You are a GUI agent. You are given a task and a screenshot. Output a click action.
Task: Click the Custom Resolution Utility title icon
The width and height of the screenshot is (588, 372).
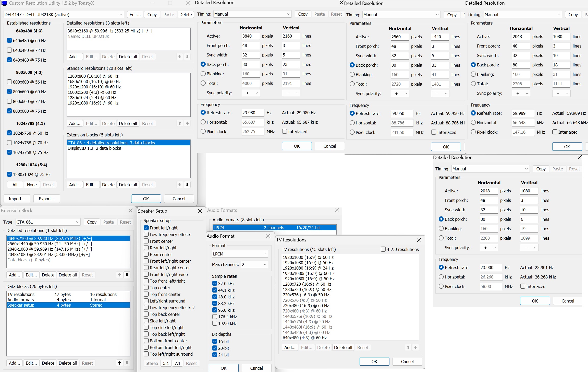pyautogui.click(x=4, y=3)
